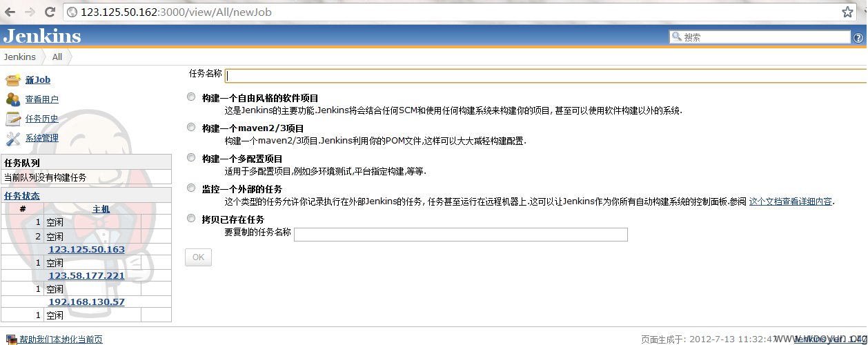Screen dimensions: 868x345
Task: Open the All breadcrumb
Action: pos(57,57)
